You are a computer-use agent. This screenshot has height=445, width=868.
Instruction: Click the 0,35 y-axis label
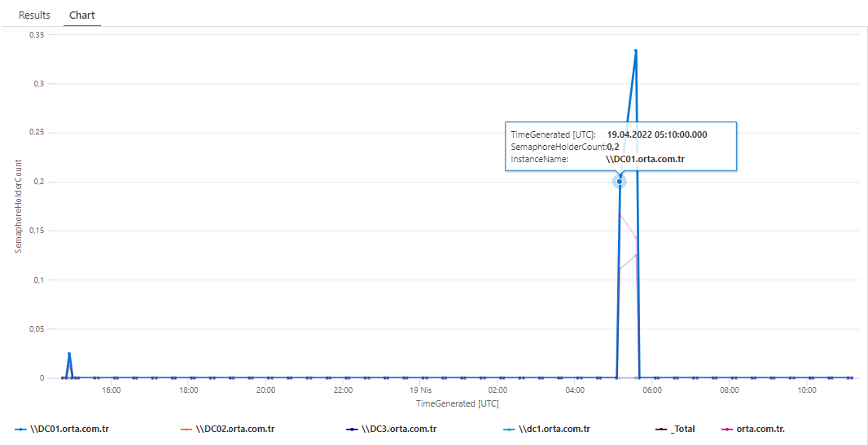click(37, 34)
